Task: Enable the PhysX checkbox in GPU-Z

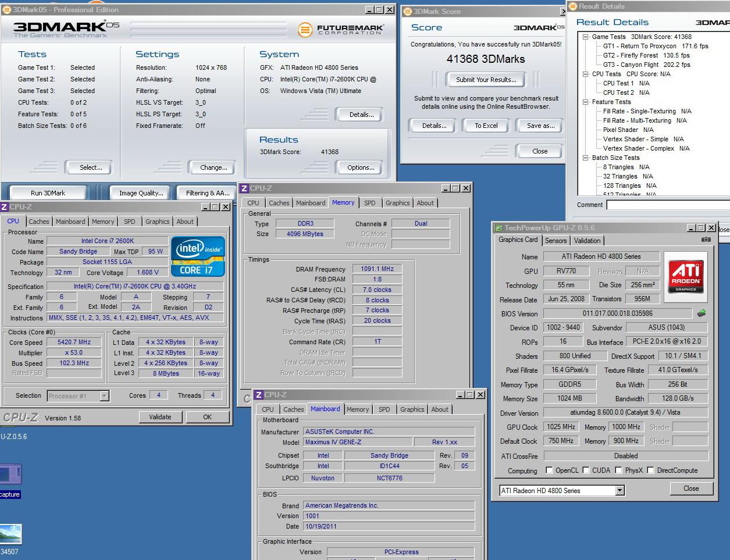Action: click(x=619, y=470)
